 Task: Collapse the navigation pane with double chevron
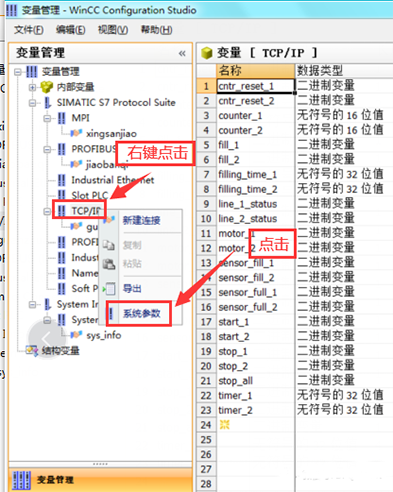coord(182,53)
